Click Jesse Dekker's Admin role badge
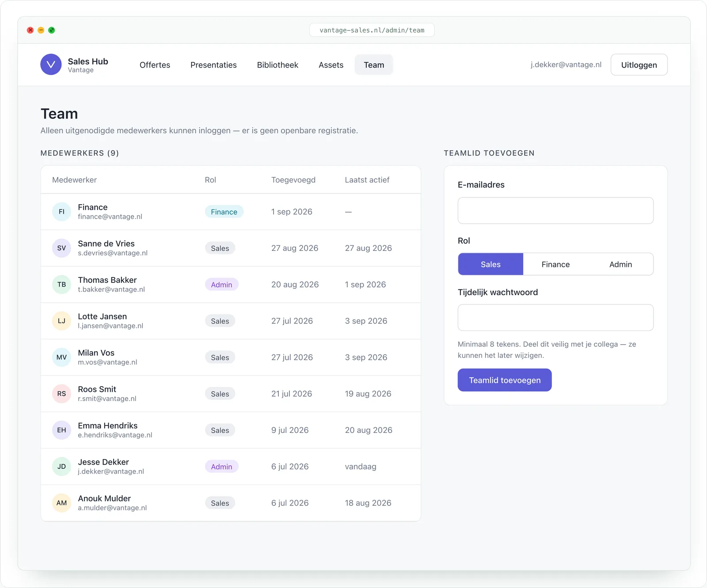 [x=221, y=467]
